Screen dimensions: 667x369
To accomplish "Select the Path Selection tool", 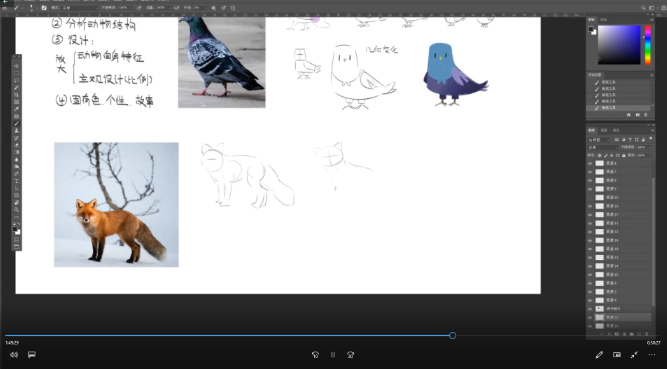I will click(17, 188).
